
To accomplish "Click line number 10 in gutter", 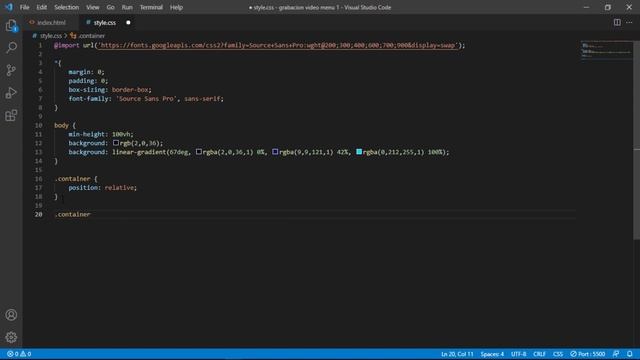I will click(38, 125).
